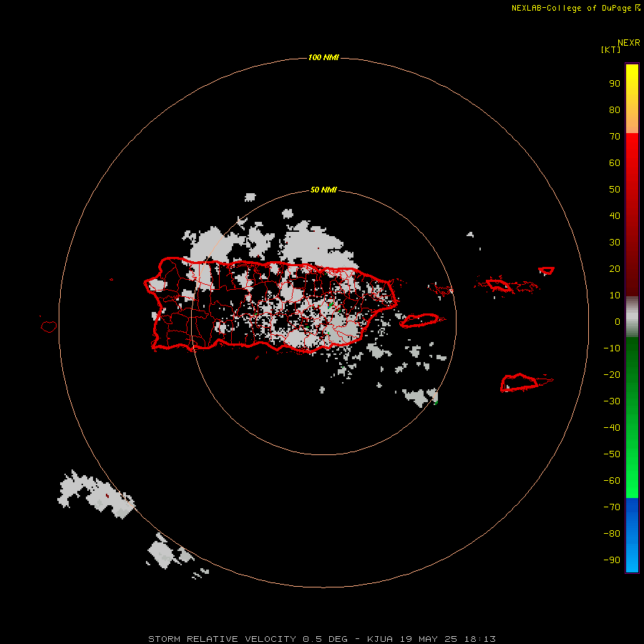644x644 pixels.
Task: Click the 30 value on velocity scale
Action: 615,243
